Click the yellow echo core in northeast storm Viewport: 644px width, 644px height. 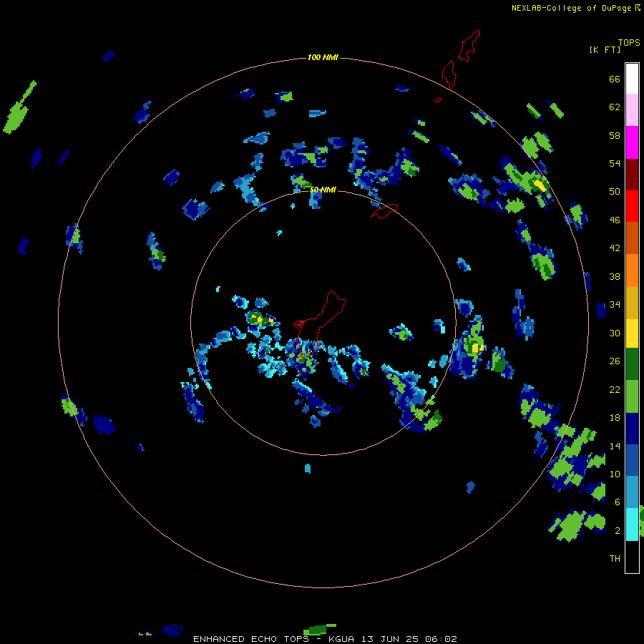pos(540,185)
